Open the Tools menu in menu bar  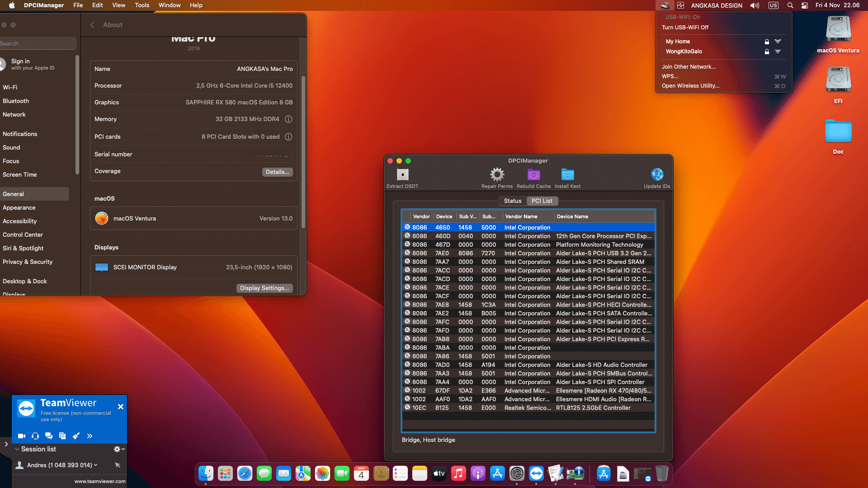142,5
